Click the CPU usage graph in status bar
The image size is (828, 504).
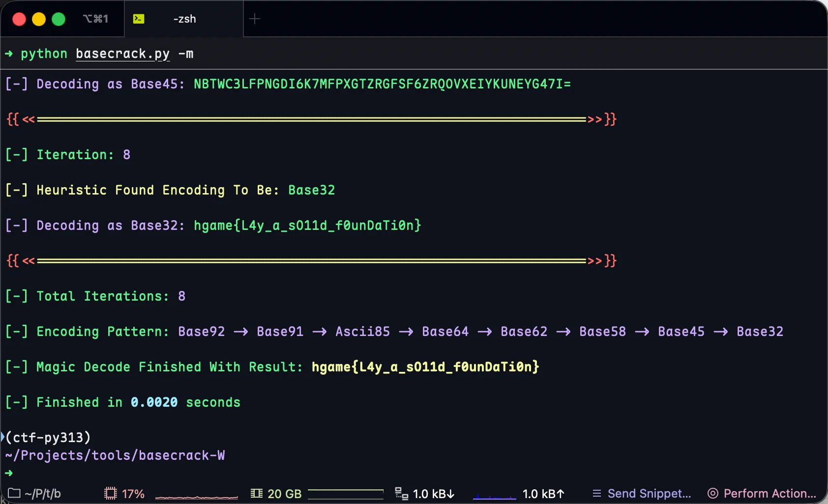[197, 496]
